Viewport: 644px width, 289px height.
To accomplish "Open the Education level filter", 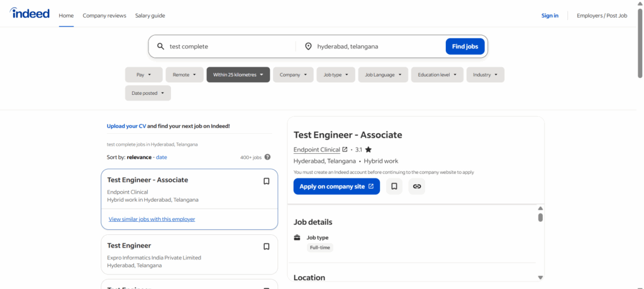I will point(437,75).
